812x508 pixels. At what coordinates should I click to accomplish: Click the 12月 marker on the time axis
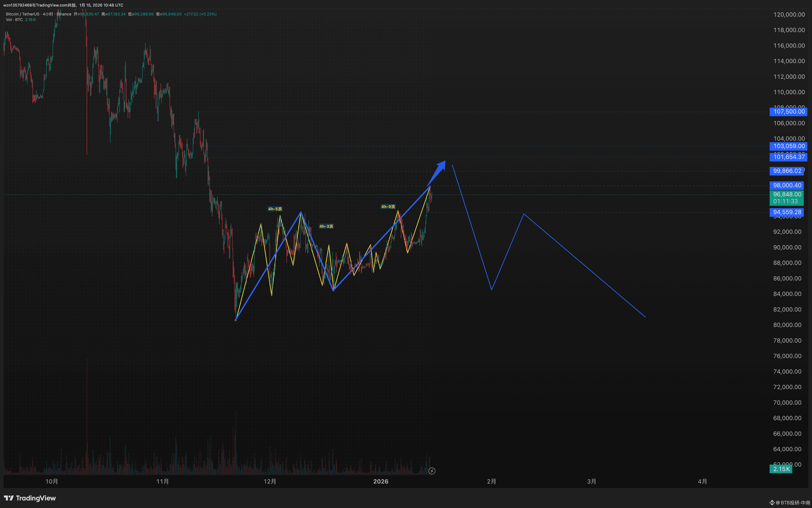[270, 481]
